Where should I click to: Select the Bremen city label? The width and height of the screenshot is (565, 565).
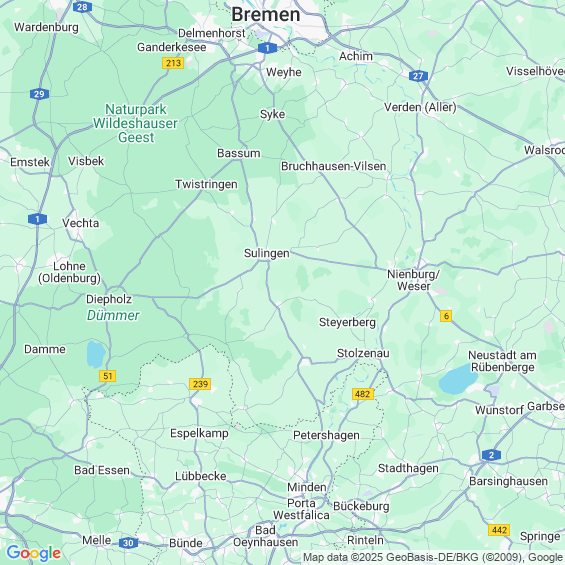pyautogui.click(x=266, y=15)
